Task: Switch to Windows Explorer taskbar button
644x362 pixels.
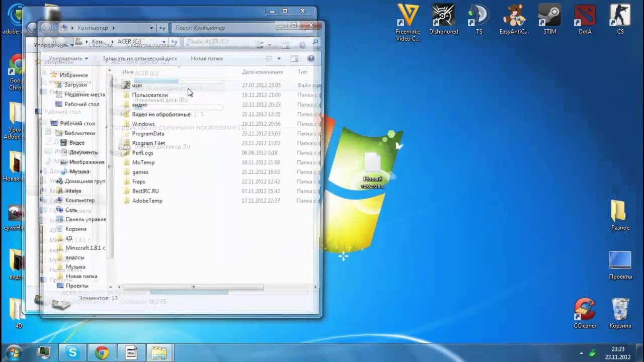Action: pos(159,353)
